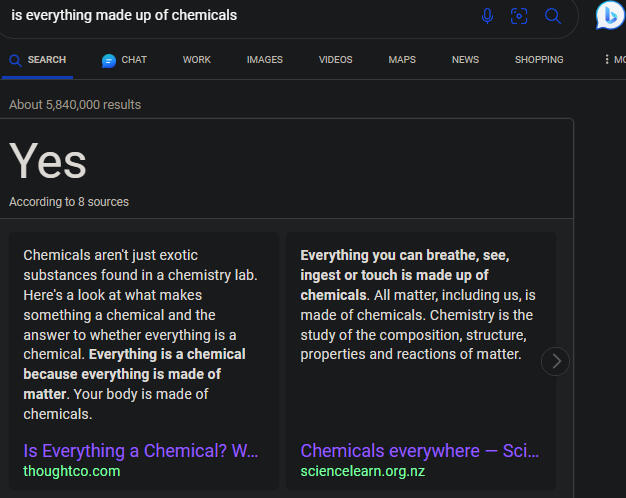Image resolution: width=626 pixels, height=498 pixels.
Task: Click the search icon in SEARCH tab
Action: [x=15, y=60]
